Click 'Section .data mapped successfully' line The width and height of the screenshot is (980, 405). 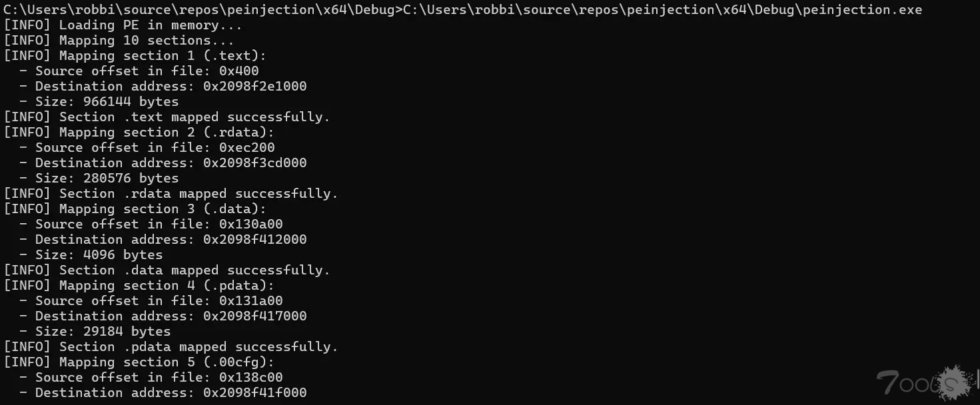[167, 270]
